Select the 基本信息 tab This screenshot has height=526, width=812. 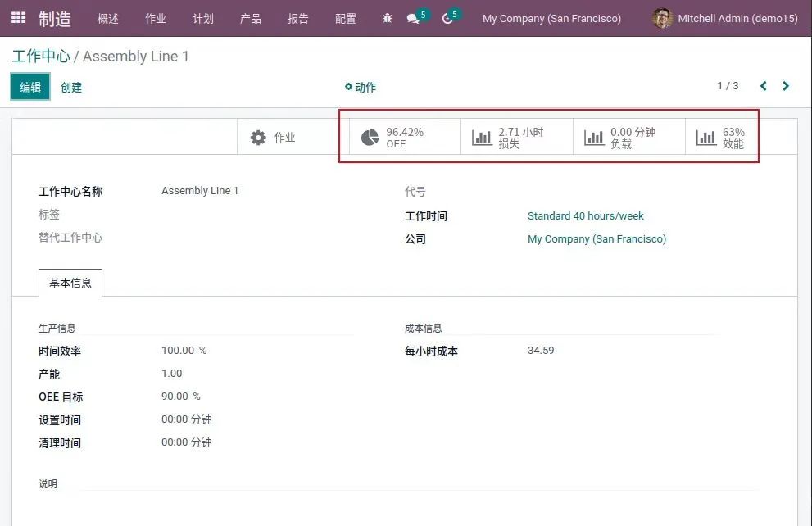tap(70, 283)
